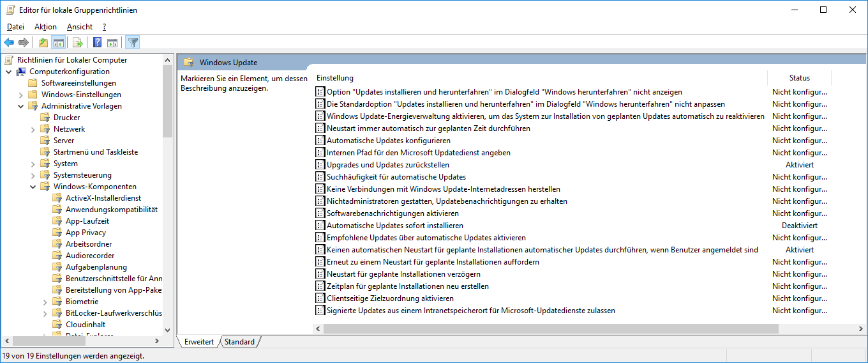The height and width of the screenshot is (363, 868).
Task: Select 'Zeitplan für geplante Installationen neu erstellen'
Action: click(x=408, y=286)
